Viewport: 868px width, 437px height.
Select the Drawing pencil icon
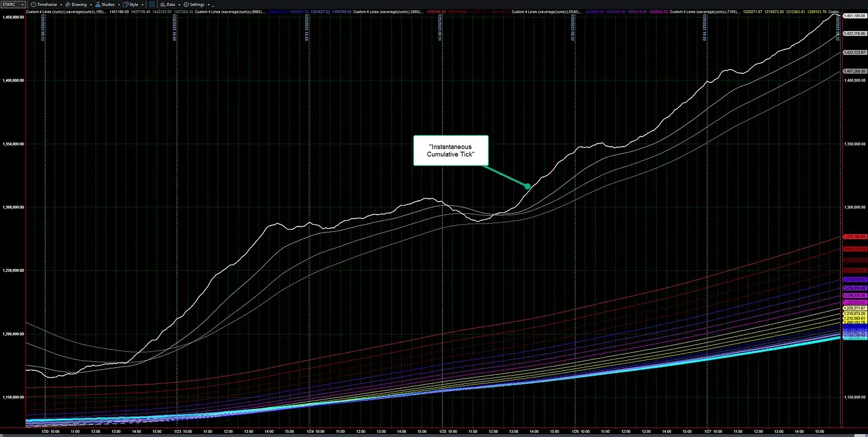[x=67, y=4]
